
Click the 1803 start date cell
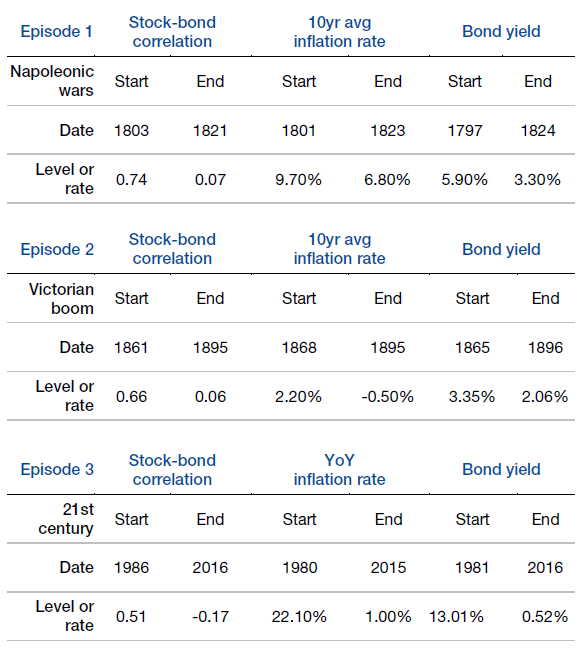tap(131, 131)
